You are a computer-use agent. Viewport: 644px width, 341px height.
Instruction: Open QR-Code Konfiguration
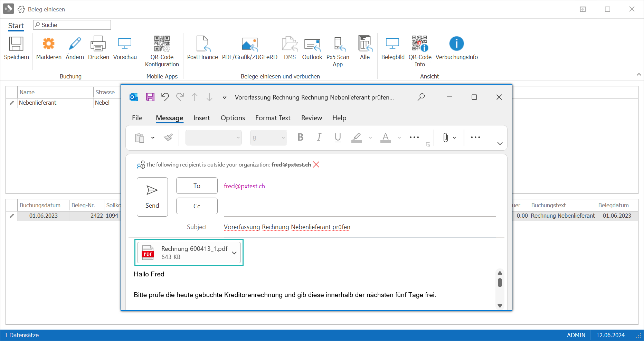pos(162,51)
